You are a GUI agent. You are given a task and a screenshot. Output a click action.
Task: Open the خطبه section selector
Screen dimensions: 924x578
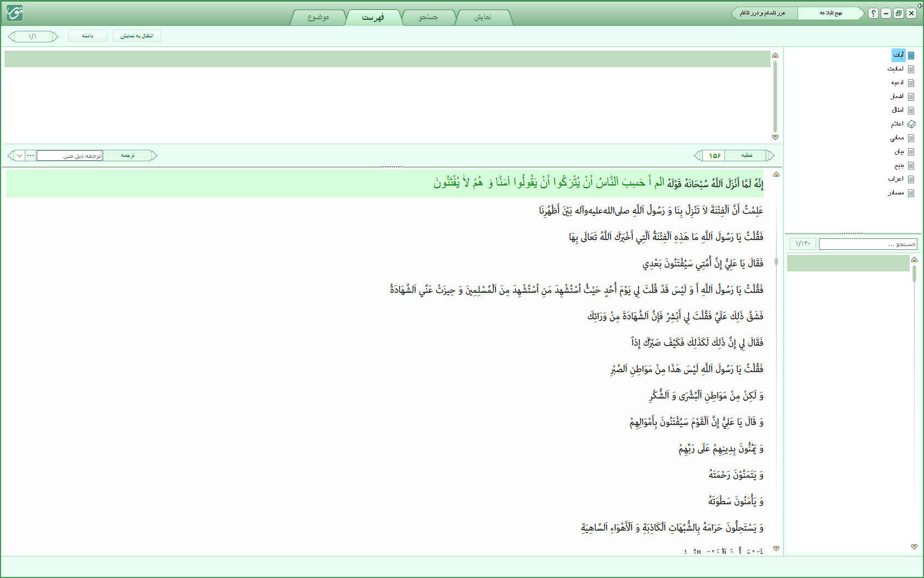[746, 156]
